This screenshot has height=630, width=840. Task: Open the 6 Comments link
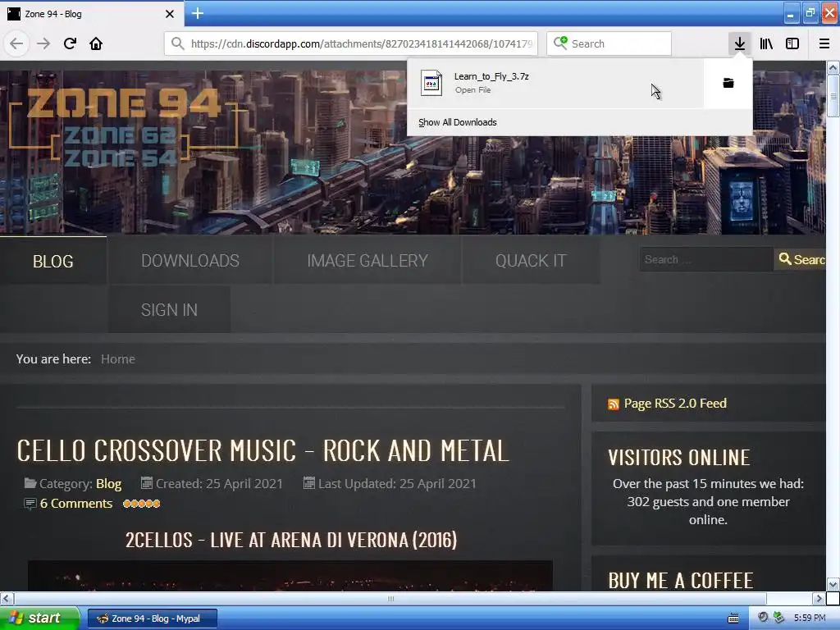click(x=76, y=504)
